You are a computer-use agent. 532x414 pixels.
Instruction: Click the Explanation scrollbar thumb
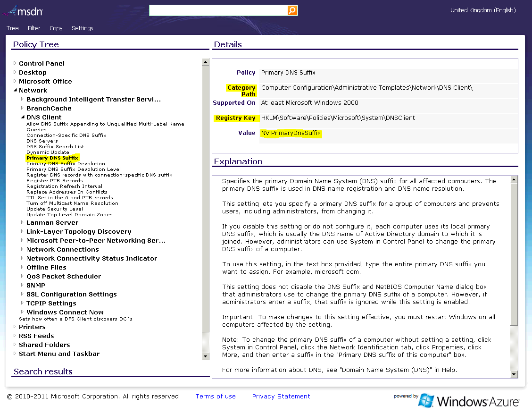pyautogui.click(x=514, y=254)
